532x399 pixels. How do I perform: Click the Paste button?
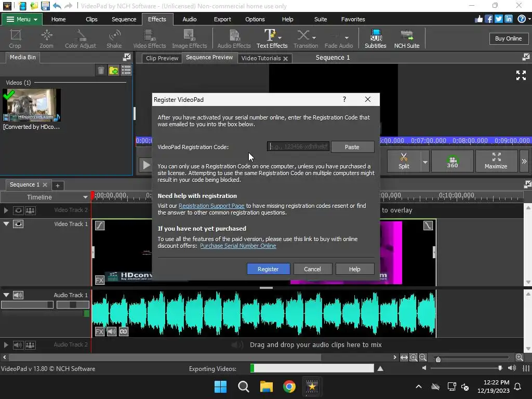352,147
